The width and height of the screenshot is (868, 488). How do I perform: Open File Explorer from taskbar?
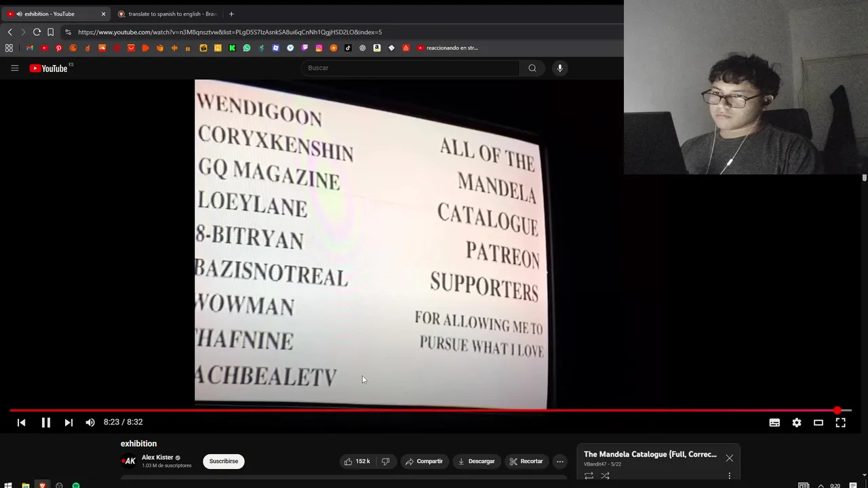coord(26,485)
